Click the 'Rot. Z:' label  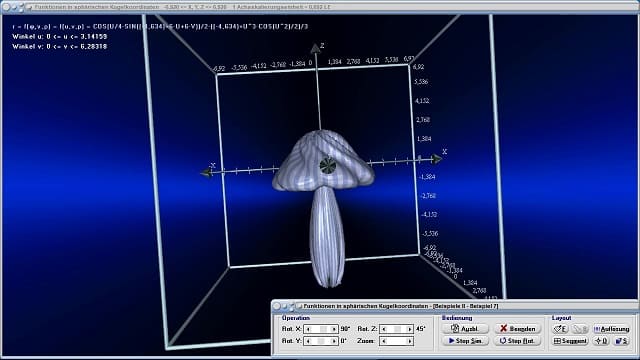coord(367,329)
